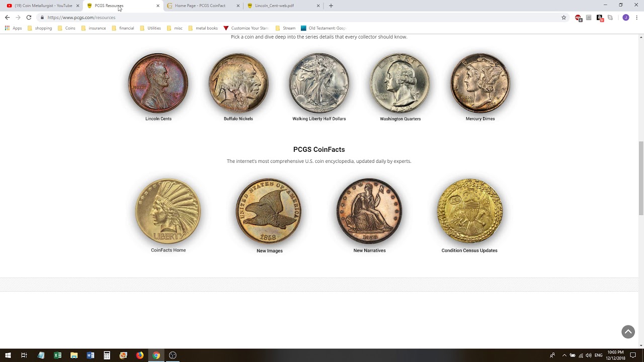Open the financial bookmarks folder
The width and height of the screenshot is (644, 362).
click(x=123, y=28)
